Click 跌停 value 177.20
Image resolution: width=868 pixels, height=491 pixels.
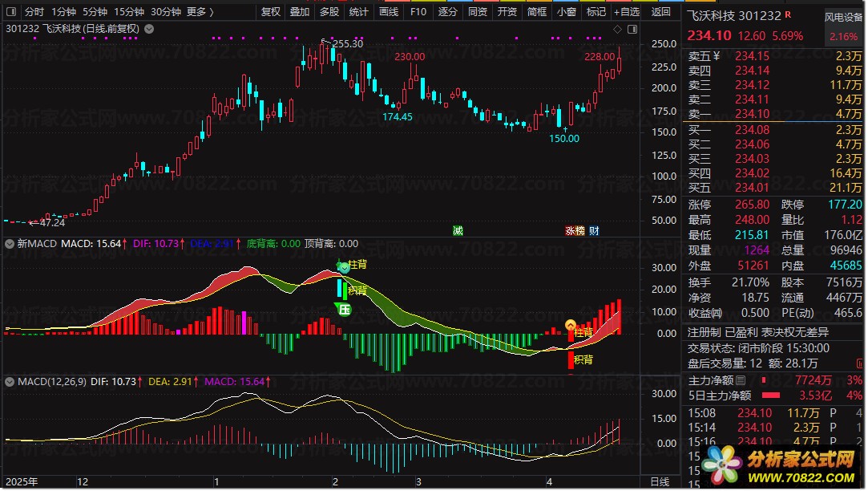pyautogui.click(x=845, y=205)
